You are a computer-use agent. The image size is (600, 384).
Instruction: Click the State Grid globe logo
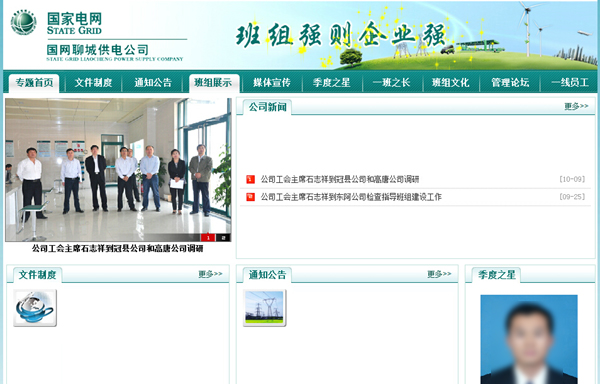23,22
